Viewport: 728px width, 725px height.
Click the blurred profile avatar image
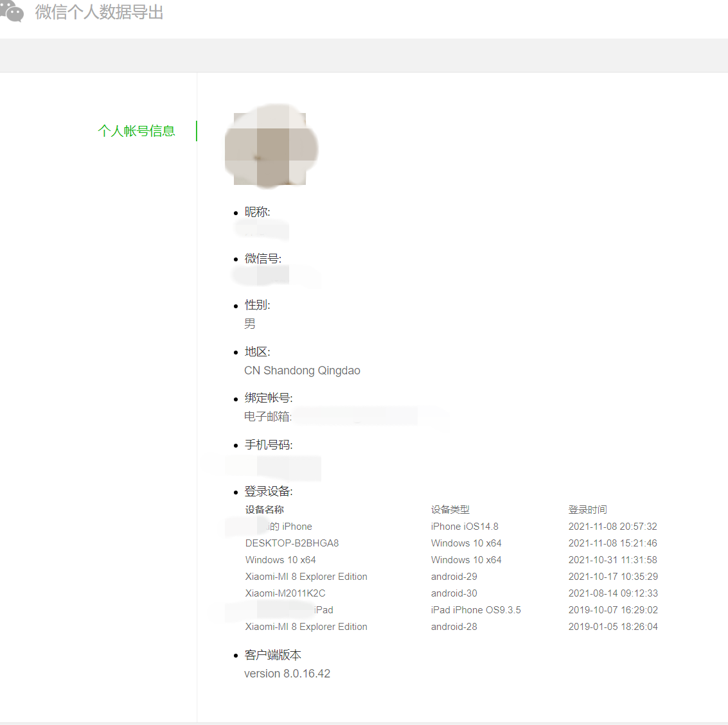pyautogui.click(x=271, y=146)
